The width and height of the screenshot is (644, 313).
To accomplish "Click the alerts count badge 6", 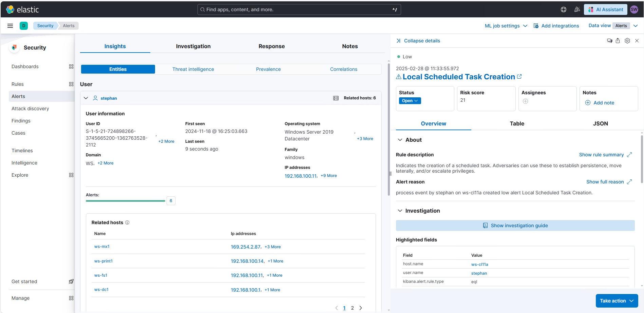I will click(x=171, y=201).
